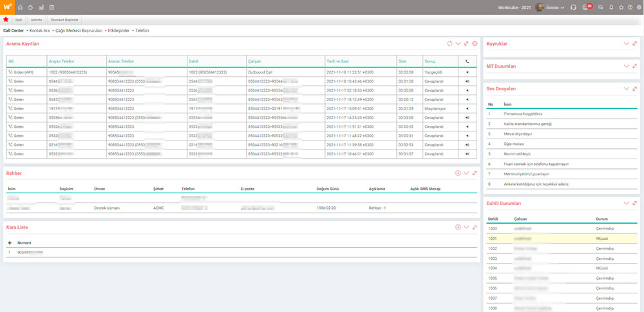
Task: Refresh the Arama Kayıtları panel
Action: click(x=450, y=44)
